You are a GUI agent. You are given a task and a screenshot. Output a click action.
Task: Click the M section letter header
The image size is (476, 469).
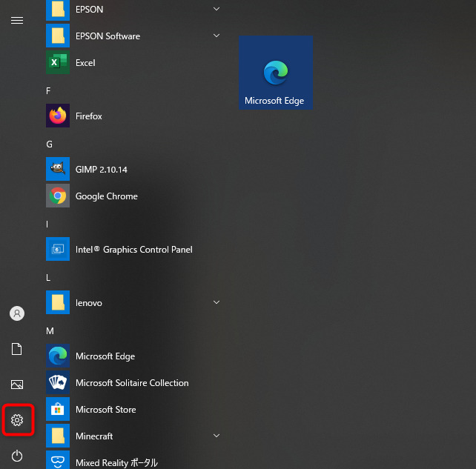(x=50, y=331)
